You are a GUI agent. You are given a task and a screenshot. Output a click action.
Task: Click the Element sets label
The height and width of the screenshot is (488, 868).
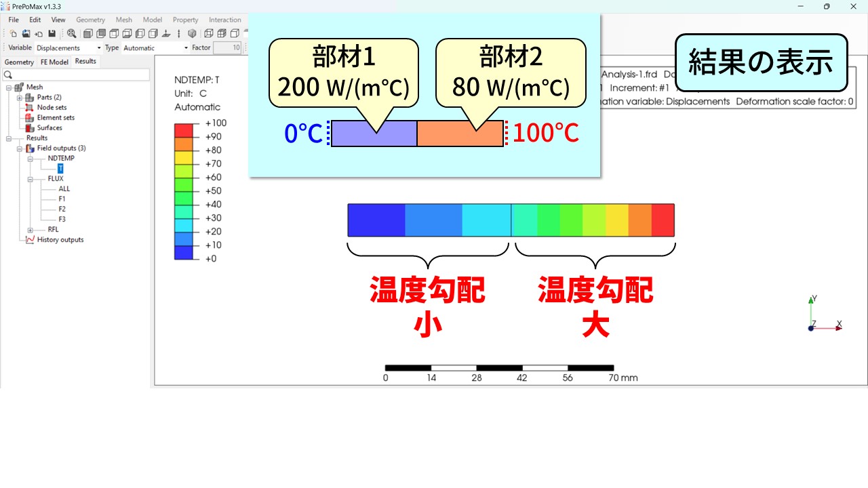pos(56,117)
